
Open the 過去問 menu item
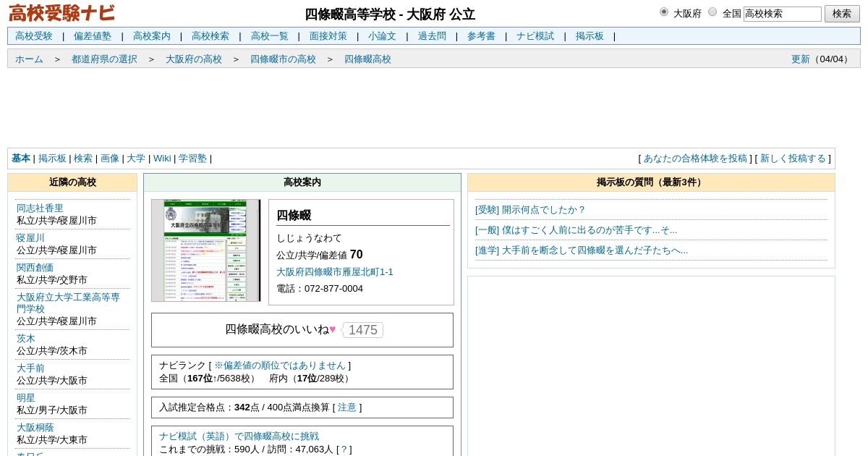tap(432, 36)
